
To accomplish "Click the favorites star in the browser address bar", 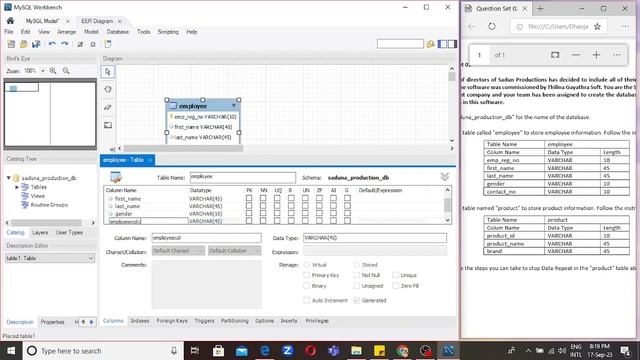I will [597, 27].
